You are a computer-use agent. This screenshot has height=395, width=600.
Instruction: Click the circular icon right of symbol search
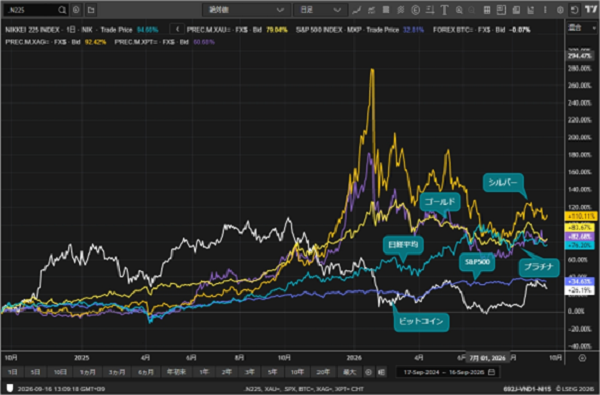click(76, 10)
